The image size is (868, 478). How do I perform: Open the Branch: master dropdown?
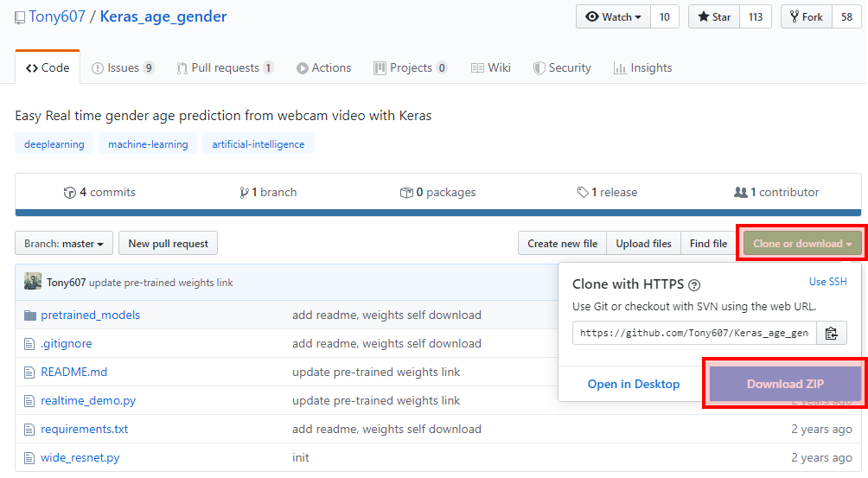tap(64, 244)
